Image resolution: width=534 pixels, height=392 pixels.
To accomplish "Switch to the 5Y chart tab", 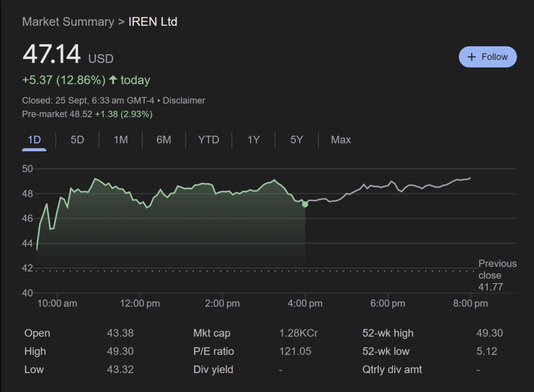I will coord(296,140).
